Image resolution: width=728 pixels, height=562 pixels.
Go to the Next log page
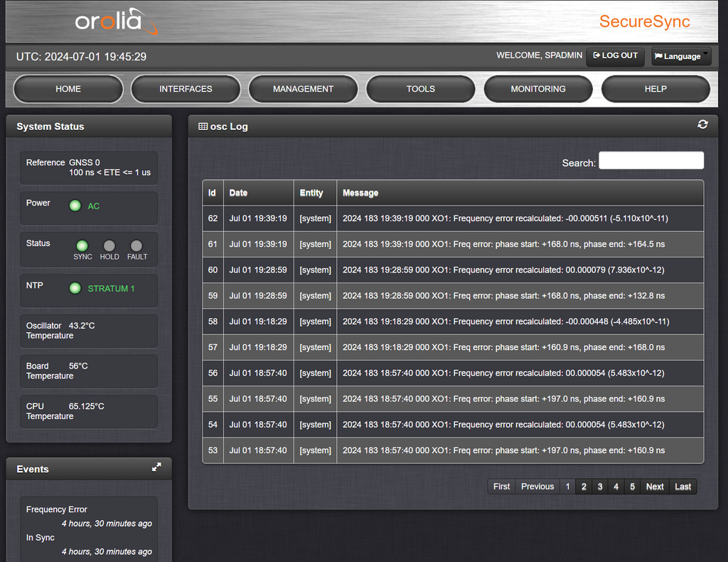pyautogui.click(x=655, y=487)
